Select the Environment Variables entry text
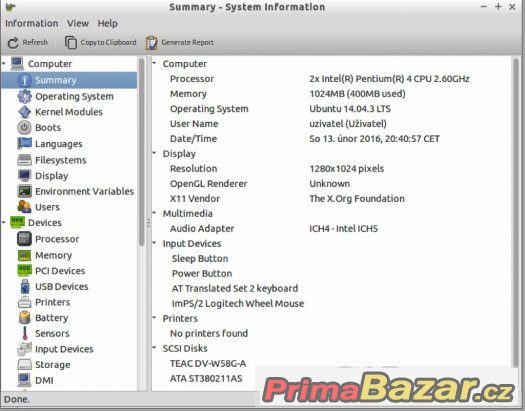Image resolution: width=525 pixels, height=411 pixels. [84, 191]
